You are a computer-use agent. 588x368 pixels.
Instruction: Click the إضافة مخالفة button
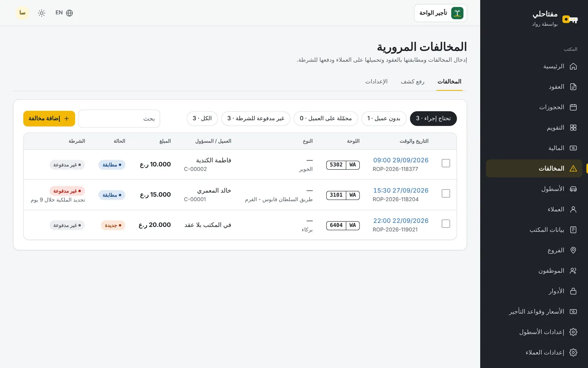[49, 119]
